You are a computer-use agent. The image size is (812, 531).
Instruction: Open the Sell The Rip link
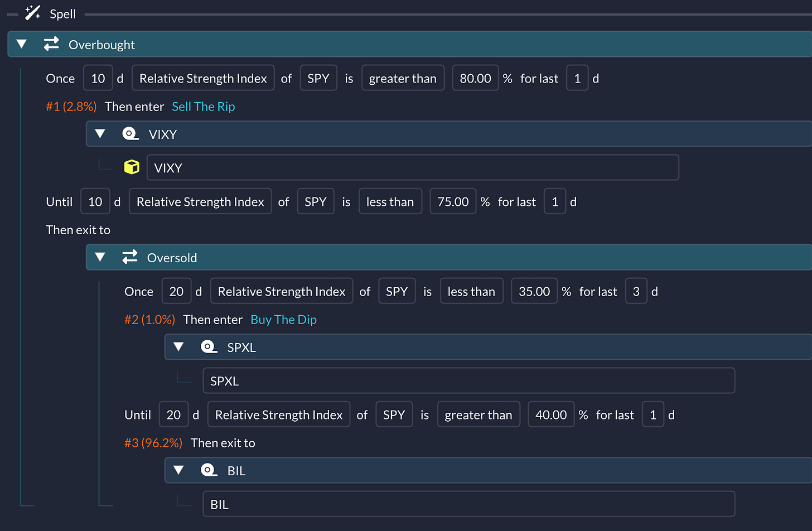click(x=204, y=107)
